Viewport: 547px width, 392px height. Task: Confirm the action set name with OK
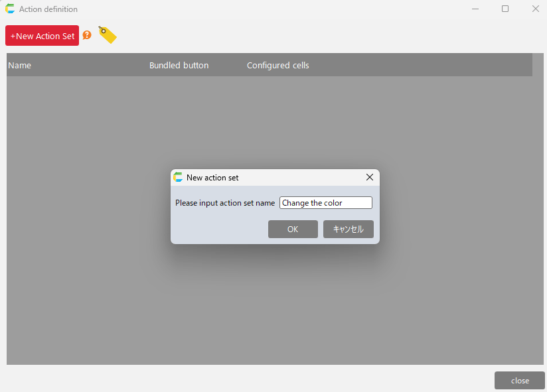[x=293, y=229]
